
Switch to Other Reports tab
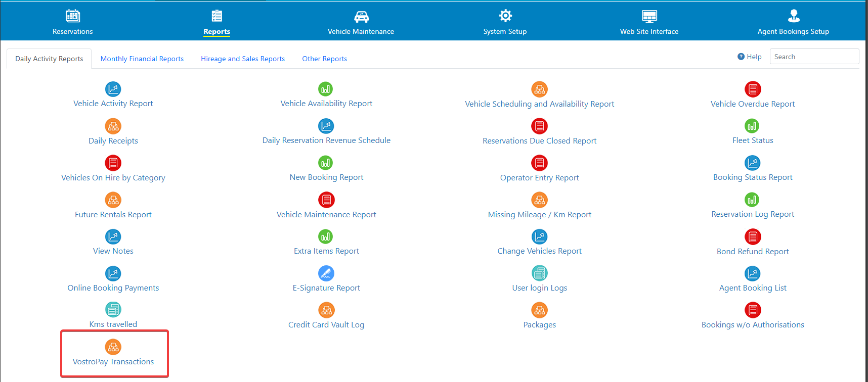(325, 59)
